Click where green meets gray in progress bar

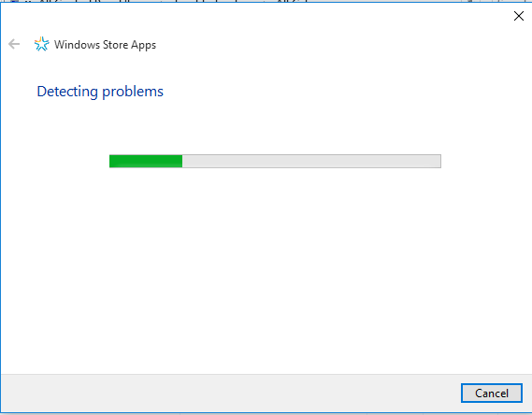(182, 161)
